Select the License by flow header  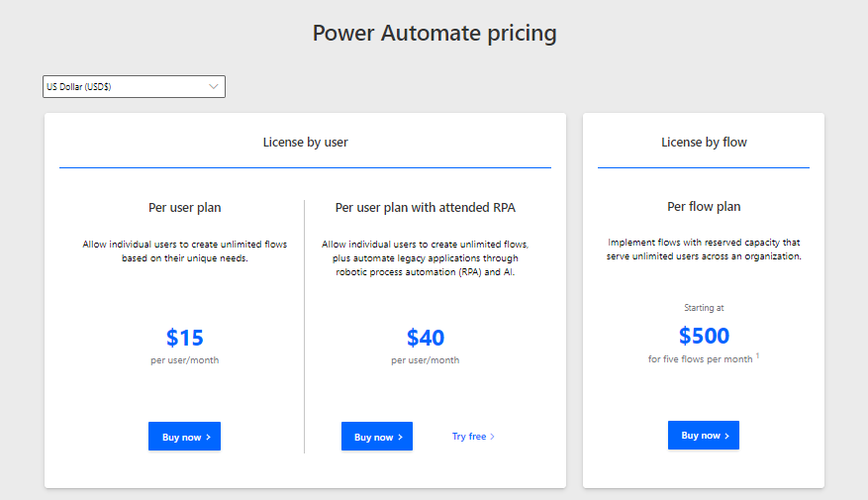point(704,143)
